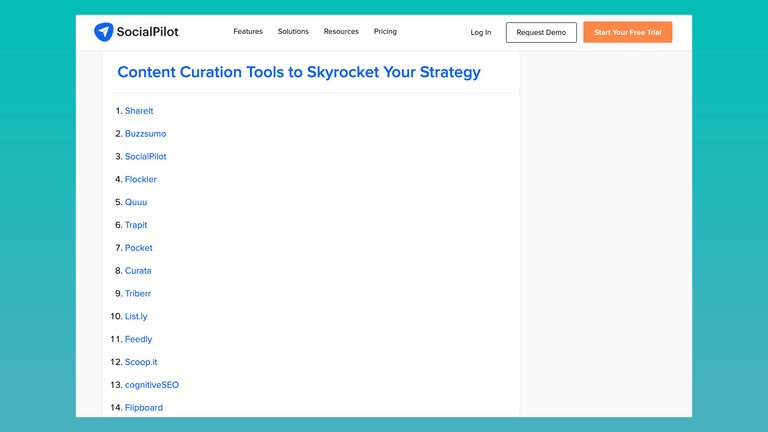Click the SocialPilot wordmark in header
This screenshot has height=432, width=768.
[147, 32]
